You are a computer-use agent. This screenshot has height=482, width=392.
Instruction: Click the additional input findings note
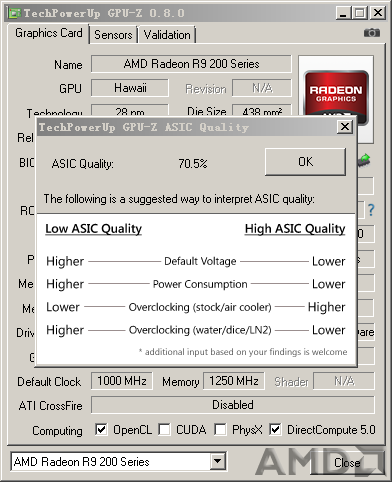click(x=243, y=352)
